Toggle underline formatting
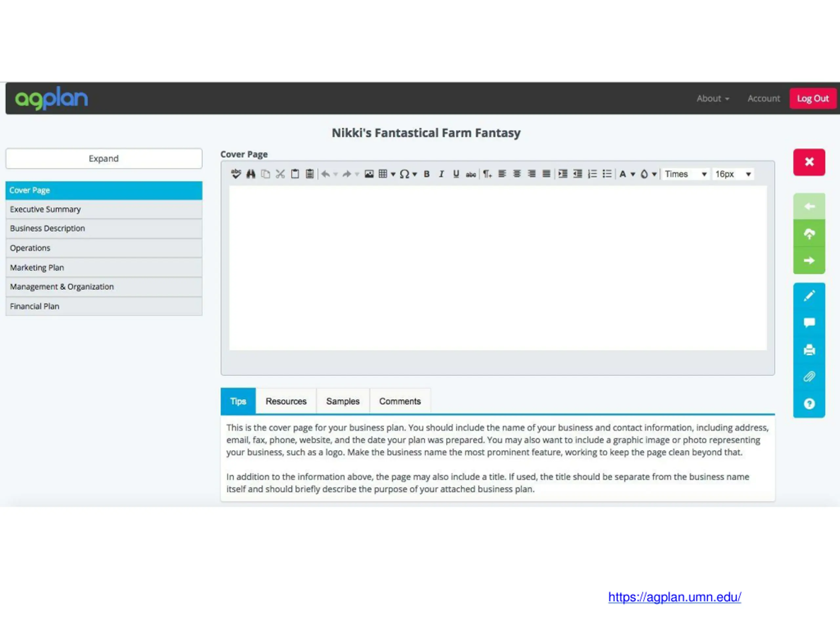840x630 pixels. [456, 174]
